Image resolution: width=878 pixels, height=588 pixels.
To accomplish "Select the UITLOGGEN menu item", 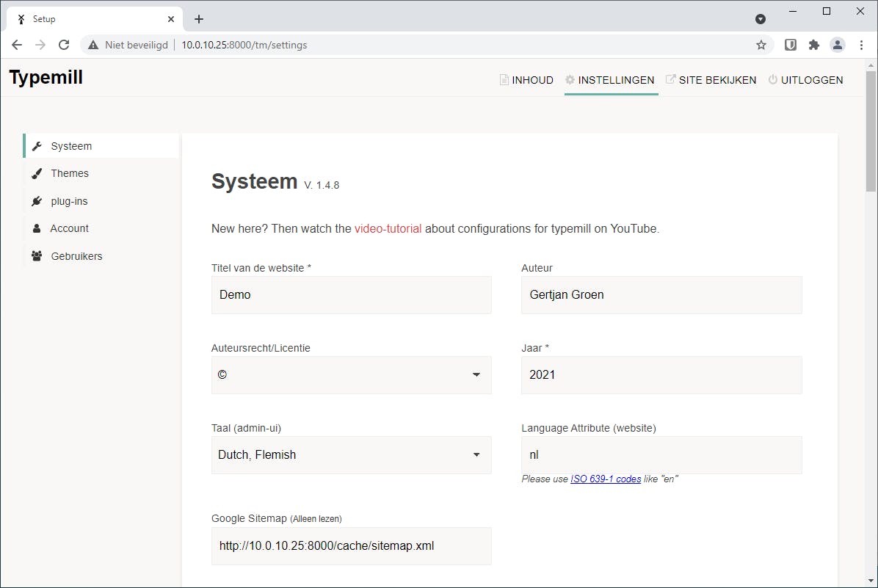I will pyautogui.click(x=805, y=80).
